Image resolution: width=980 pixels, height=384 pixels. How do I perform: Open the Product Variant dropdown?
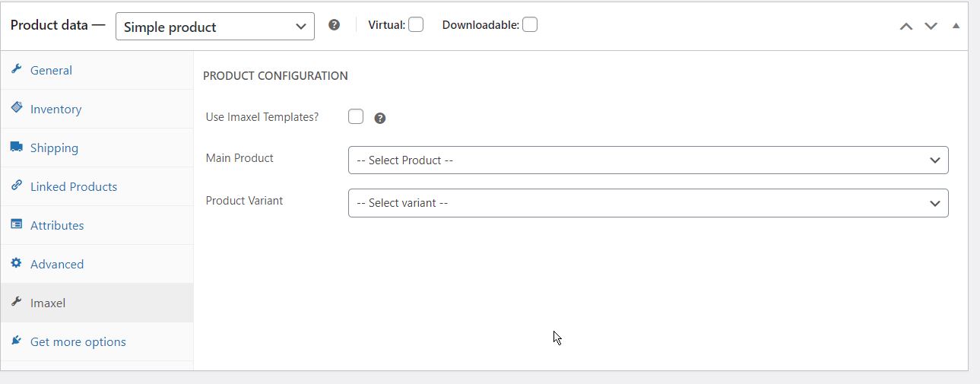point(649,203)
